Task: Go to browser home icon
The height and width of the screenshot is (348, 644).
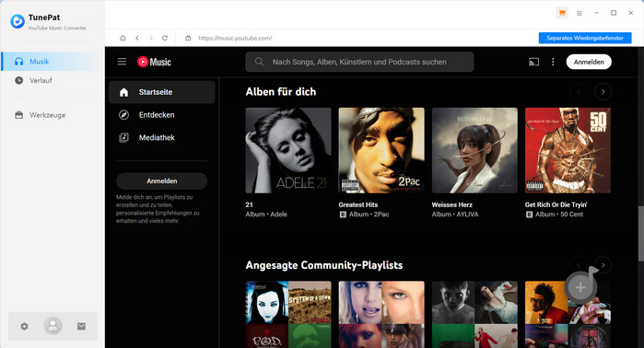Action: [x=123, y=38]
